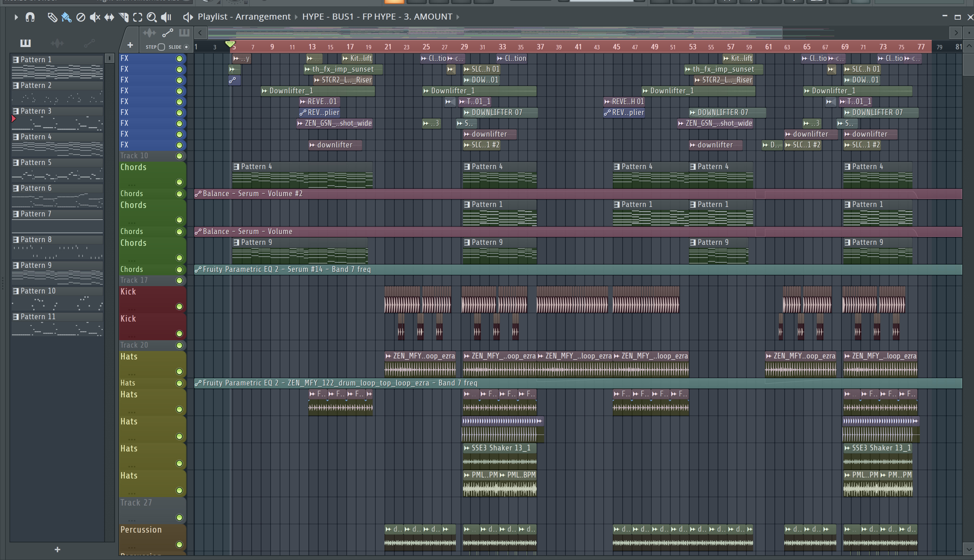
Task: Click the Pattern 10 grid icon
Action: (x=16, y=291)
